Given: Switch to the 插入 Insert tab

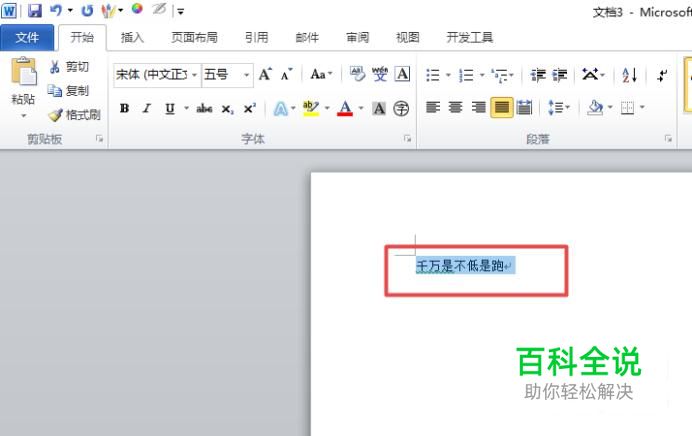Looking at the screenshot, I should (132, 38).
